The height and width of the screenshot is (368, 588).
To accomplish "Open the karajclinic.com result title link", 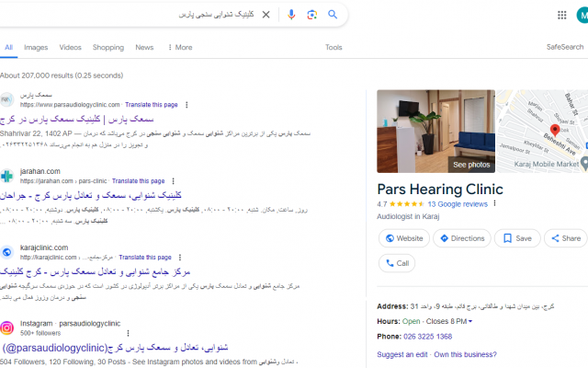I will [x=96, y=272].
